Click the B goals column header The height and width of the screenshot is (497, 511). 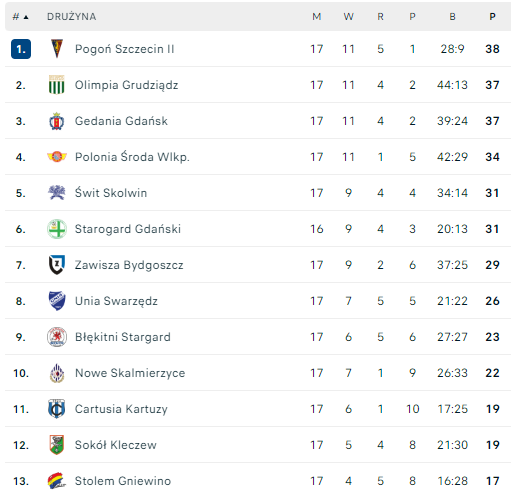point(452,17)
